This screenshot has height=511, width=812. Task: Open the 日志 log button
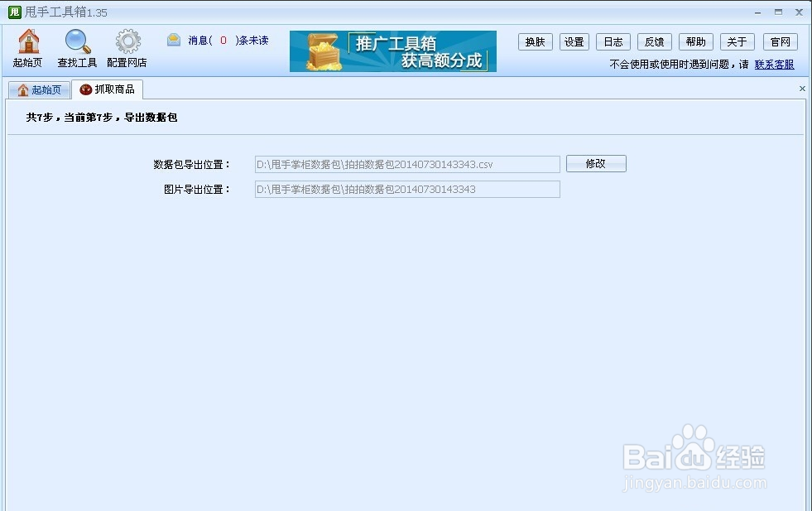(613, 42)
